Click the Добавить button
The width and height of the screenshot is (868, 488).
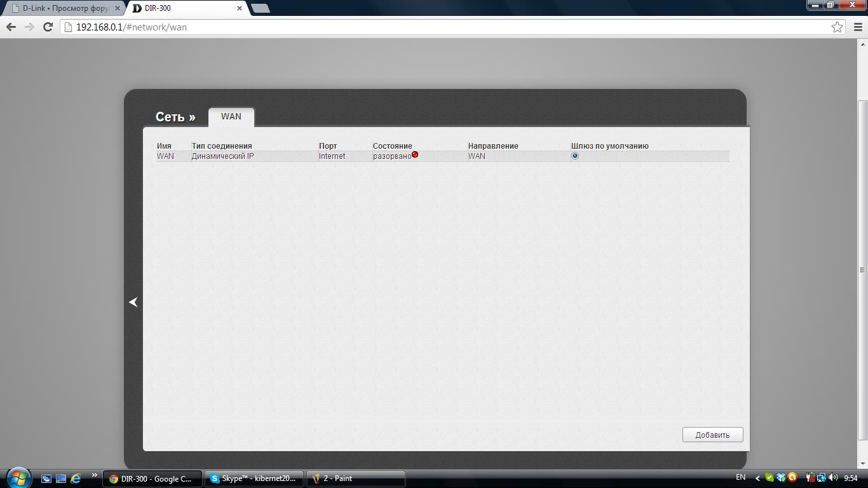pos(712,435)
